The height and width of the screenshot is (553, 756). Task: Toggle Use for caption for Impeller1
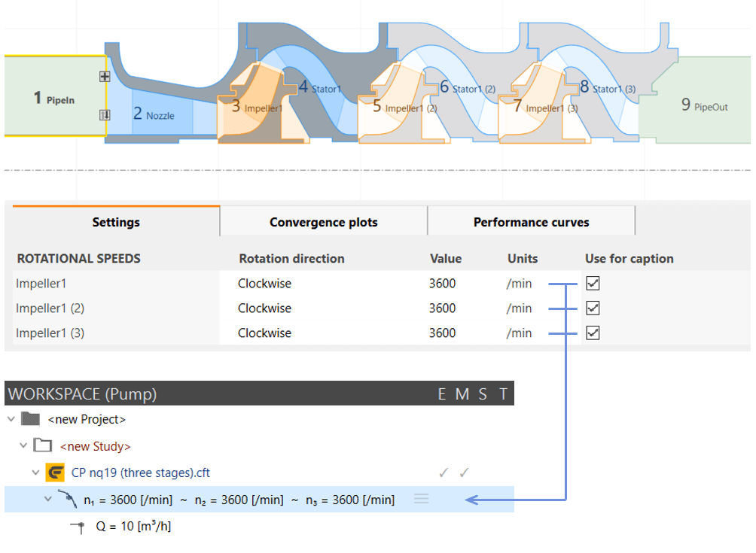593,283
